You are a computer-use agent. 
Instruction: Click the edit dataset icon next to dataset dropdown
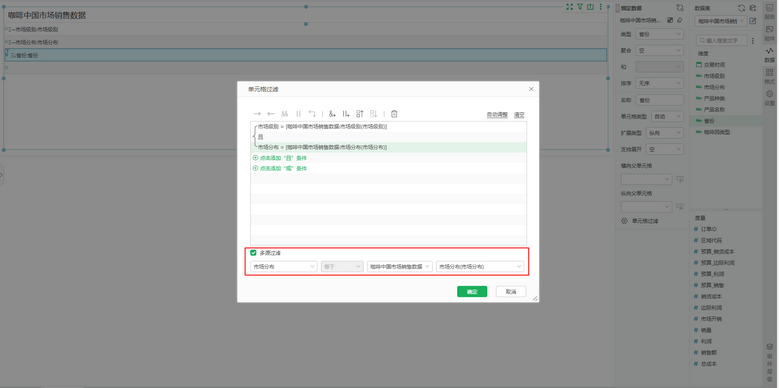753,21
